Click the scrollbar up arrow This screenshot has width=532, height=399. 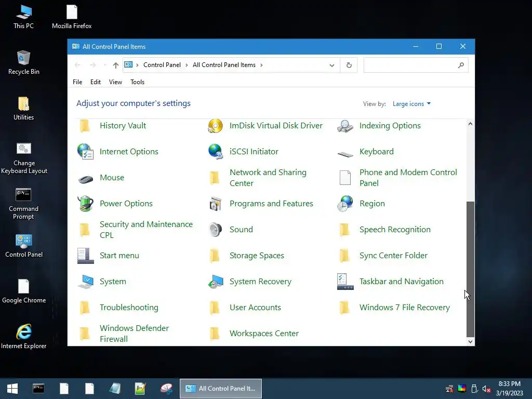(470, 124)
